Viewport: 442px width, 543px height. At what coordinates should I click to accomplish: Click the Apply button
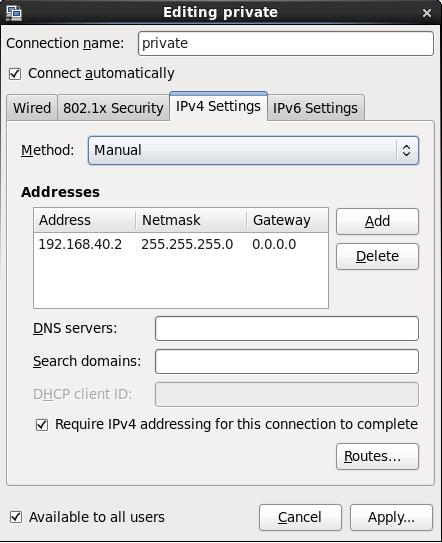pos(391,517)
